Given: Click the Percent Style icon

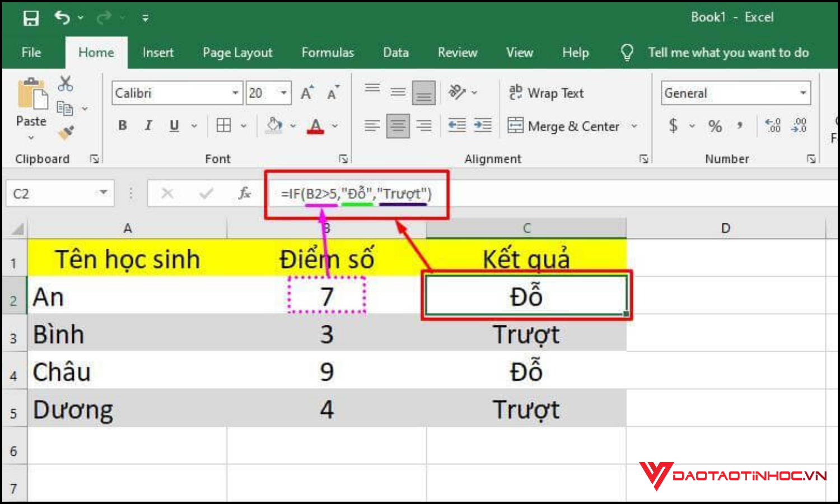Looking at the screenshot, I should click(x=715, y=125).
